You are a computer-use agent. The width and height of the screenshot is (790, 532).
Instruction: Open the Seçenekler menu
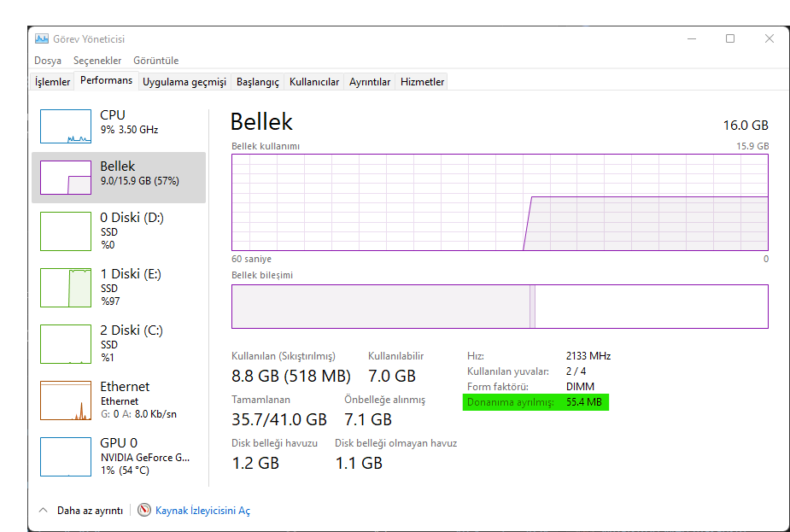97,61
